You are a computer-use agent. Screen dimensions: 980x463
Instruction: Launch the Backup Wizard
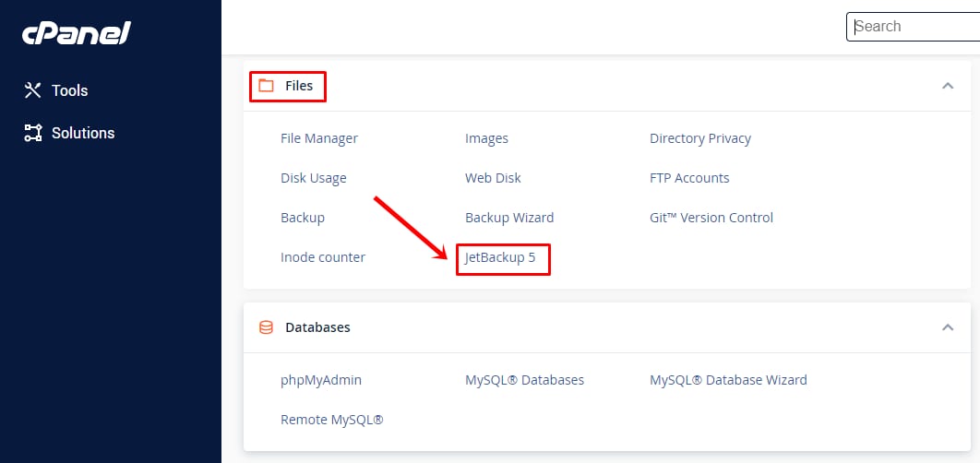coord(509,218)
